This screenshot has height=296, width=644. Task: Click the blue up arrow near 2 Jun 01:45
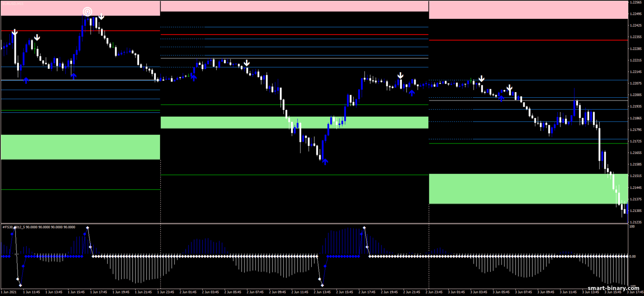[x=194, y=78]
